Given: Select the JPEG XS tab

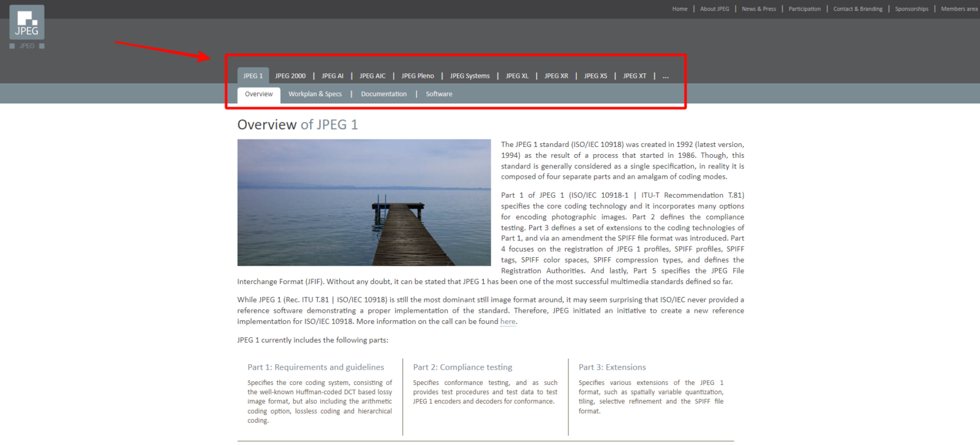Looking at the screenshot, I should 595,76.
